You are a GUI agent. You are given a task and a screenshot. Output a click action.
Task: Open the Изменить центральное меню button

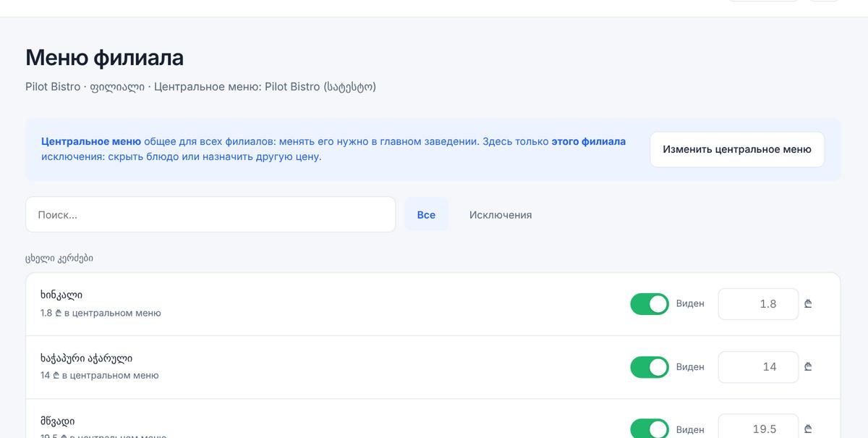pos(737,150)
